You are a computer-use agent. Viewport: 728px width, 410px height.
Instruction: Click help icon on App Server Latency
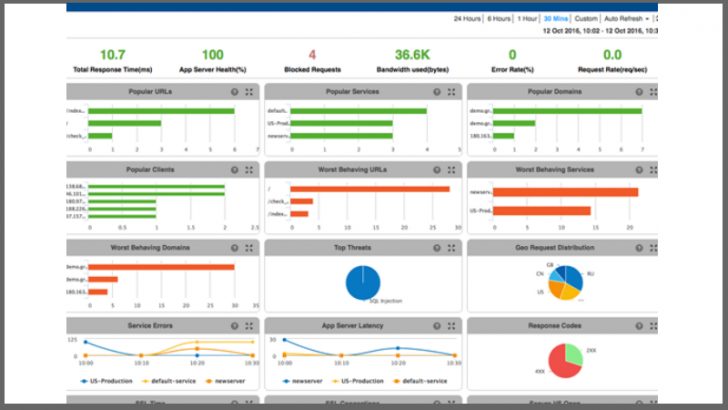(437, 326)
